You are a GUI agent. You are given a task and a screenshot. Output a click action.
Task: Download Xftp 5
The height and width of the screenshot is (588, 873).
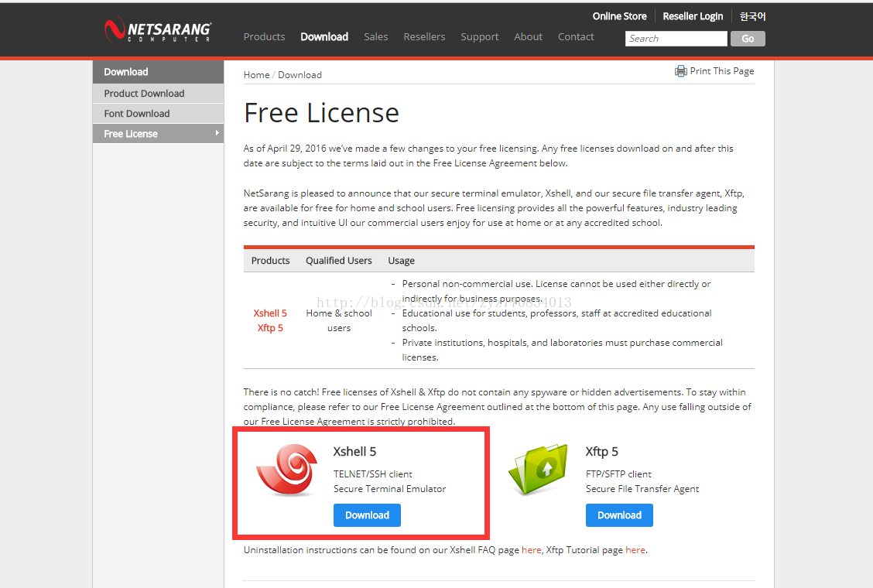tap(619, 515)
